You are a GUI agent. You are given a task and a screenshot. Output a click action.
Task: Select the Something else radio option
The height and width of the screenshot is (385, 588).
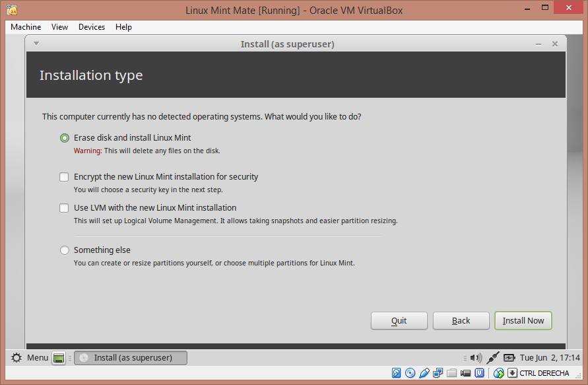65,250
